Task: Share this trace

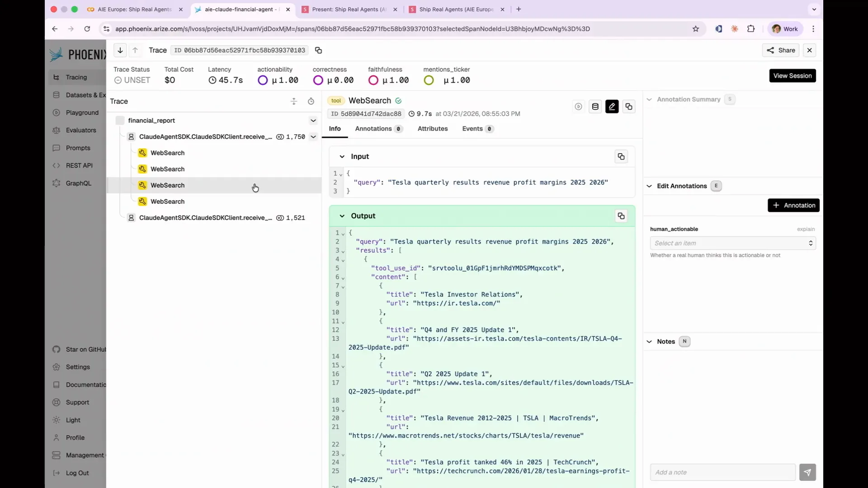Action: pos(781,50)
